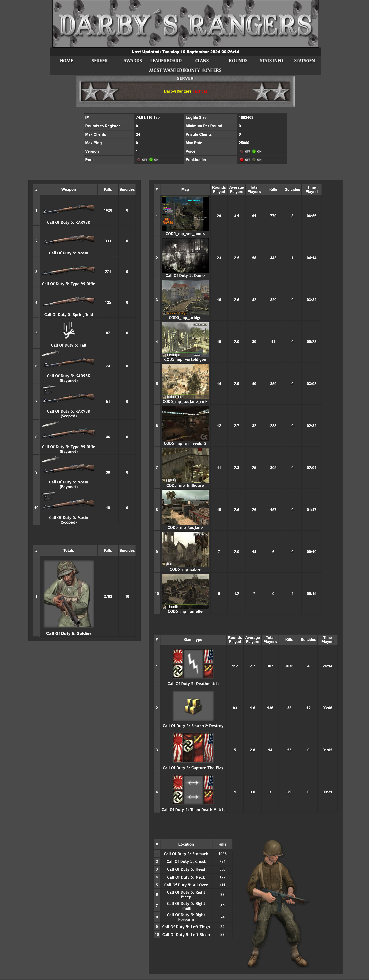Click the right double-star server rank icon
The width and height of the screenshot is (369, 980).
(x=271, y=92)
